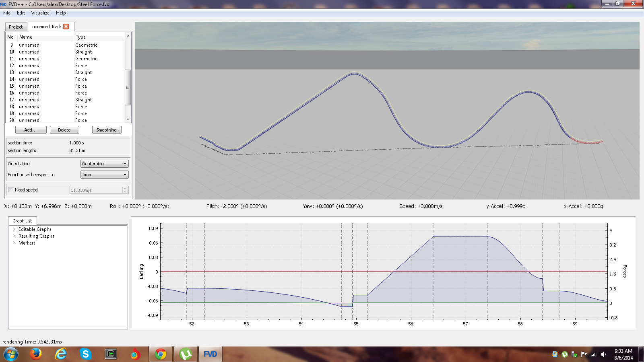Click the Add... button
This screenshot has height=362, width=644.
pyautogui.click(x=31, y=130)
